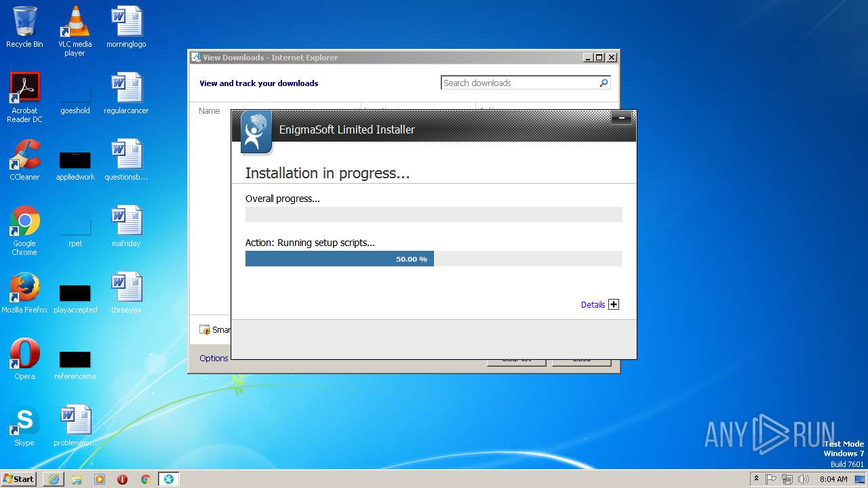868x488 pixels.
Task: Launch Mozilla Firefox desktop shortcut
Action: tap(24, 293)
